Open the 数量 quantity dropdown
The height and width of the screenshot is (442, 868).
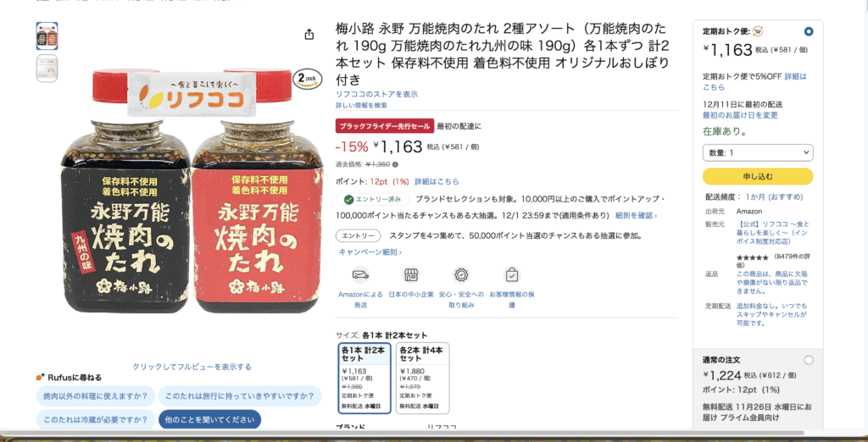point(758,152)
